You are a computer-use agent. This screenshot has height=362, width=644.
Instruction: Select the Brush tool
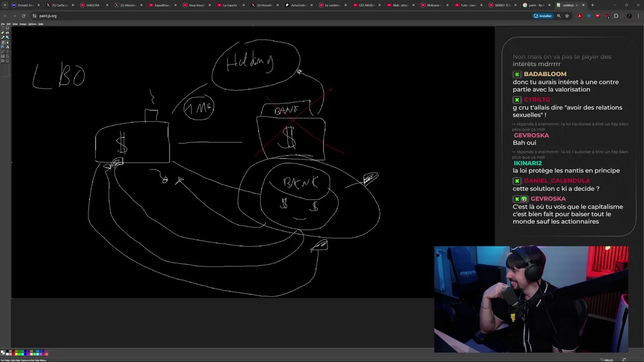8,42
